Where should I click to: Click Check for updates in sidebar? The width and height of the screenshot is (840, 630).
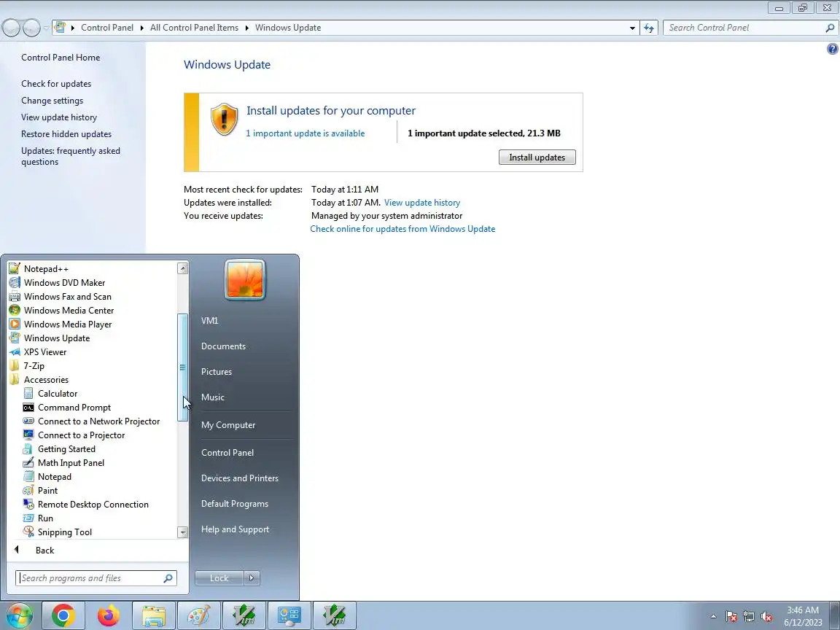(x=56, y=84)
